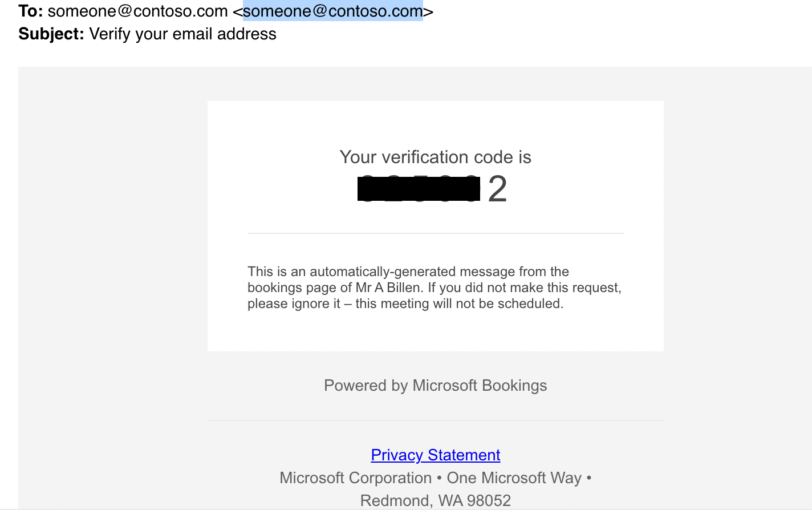Click the automatically-generated message text line
The height and width of the screenshot is (510, 812).
(x=408, y=272)
